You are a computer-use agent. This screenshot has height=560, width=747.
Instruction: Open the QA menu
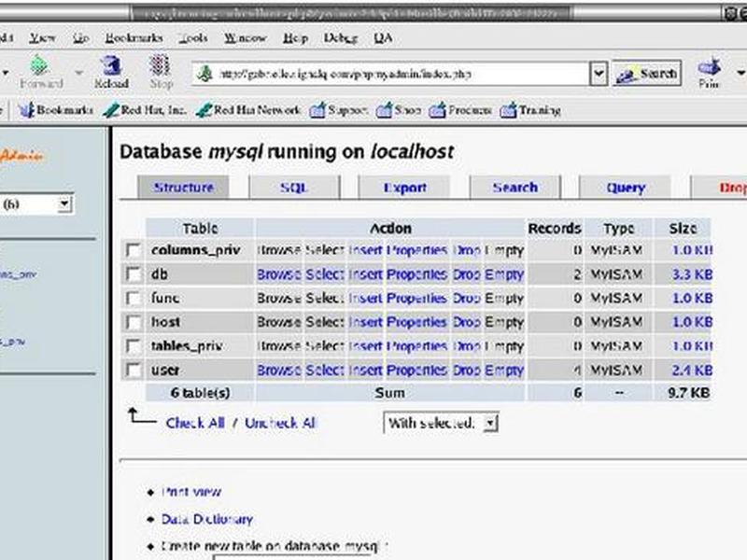[383, 37]
